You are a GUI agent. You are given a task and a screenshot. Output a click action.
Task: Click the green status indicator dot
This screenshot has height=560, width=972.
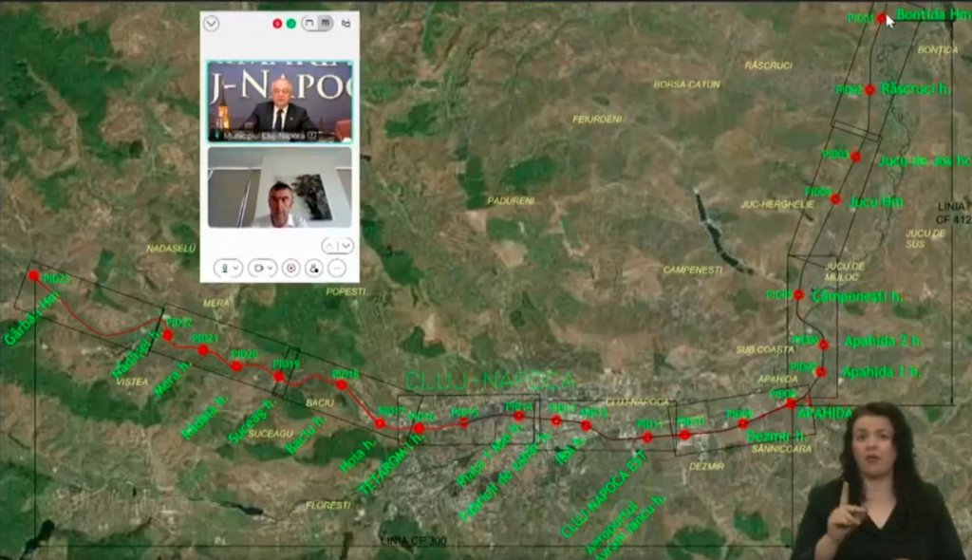tap(290, 24)
